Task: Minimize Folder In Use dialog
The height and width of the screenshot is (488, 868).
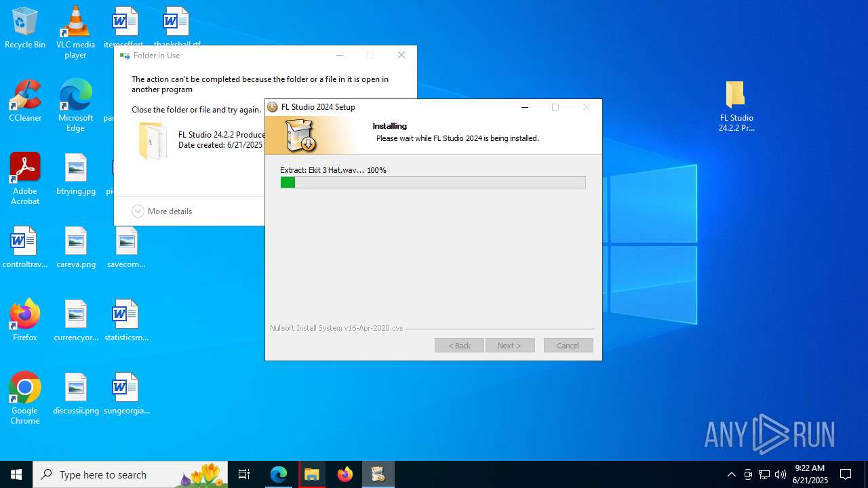Action: click(340, 56)
